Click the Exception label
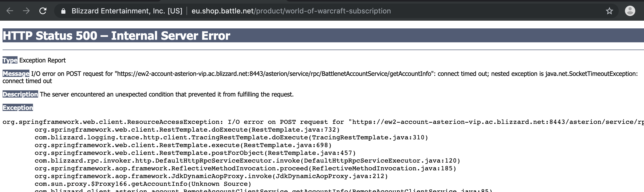The width and height of the screenshot is (644, 192). click(x=18, y=108)
